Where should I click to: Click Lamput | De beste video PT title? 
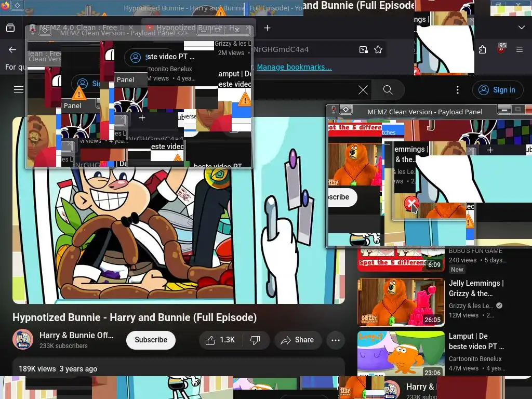pyautogui.click(x=476, y=341)
